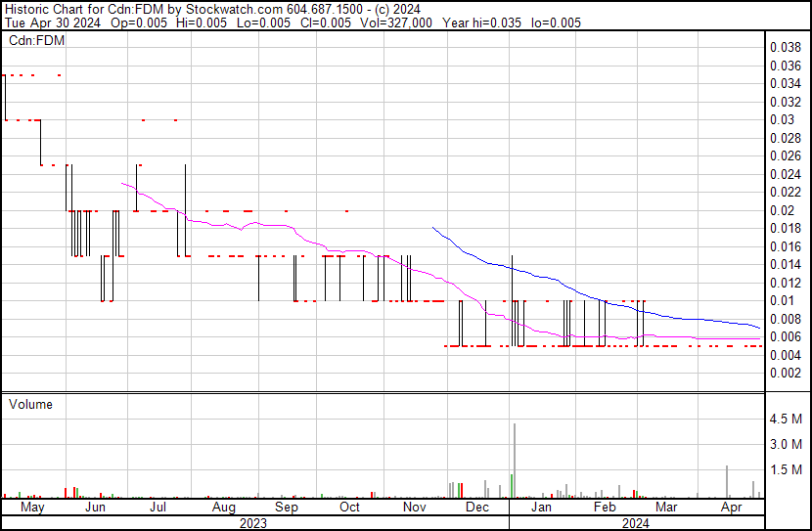Click the tallest volume bar in early January
The height and width of the screenshot is (531, 812).
(515, 461)
